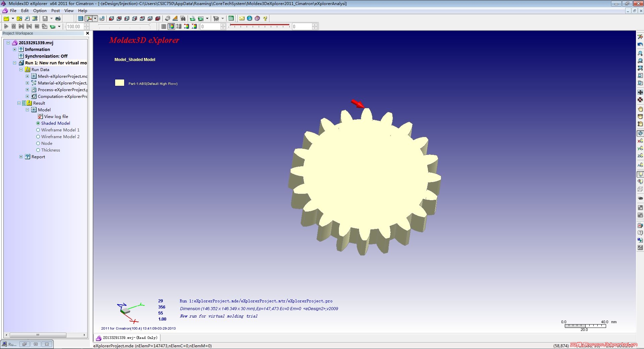Click the red solid cube view icon
Screen dimensions: 644x349
[x=158, y=18]
